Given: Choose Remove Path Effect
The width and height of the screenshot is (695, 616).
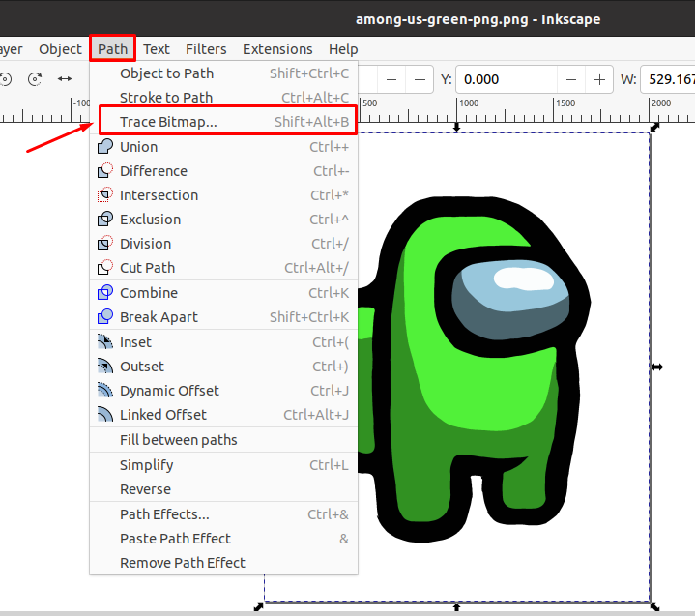Looking at the screenshot, I should [x=224, y=563].
